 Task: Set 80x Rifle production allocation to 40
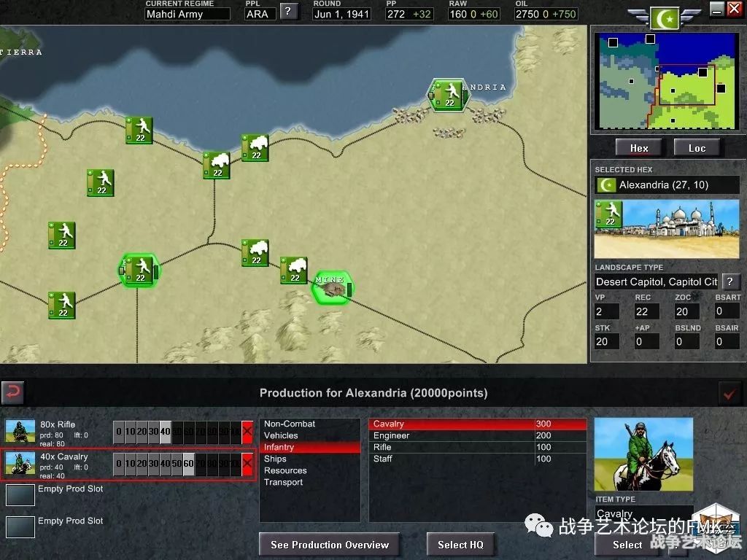(166, 432)
